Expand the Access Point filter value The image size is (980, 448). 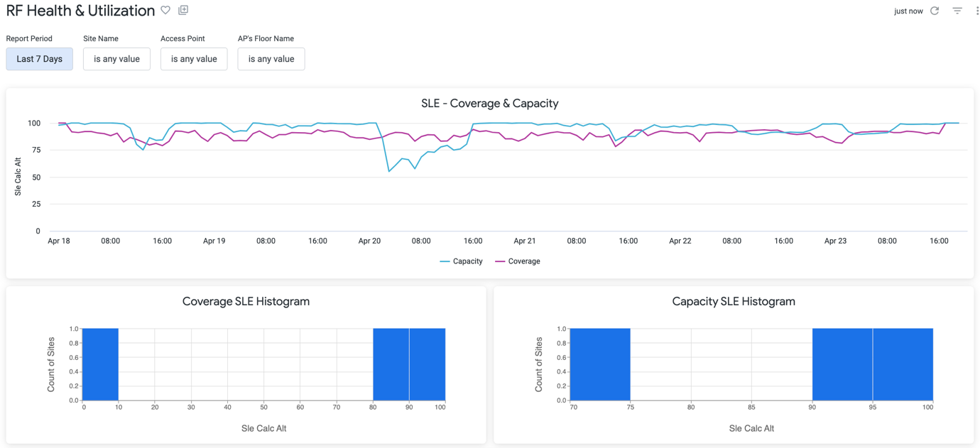click(194, 59)
